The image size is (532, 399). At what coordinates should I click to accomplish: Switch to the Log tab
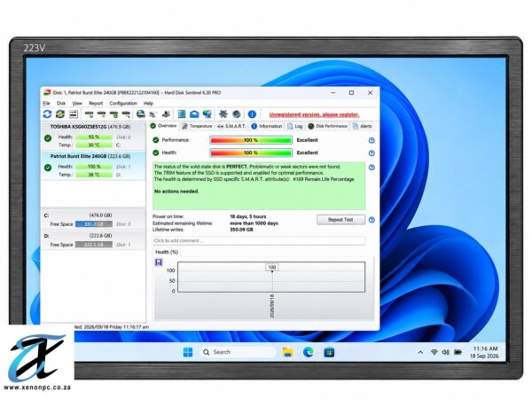[x=294, y=126]
